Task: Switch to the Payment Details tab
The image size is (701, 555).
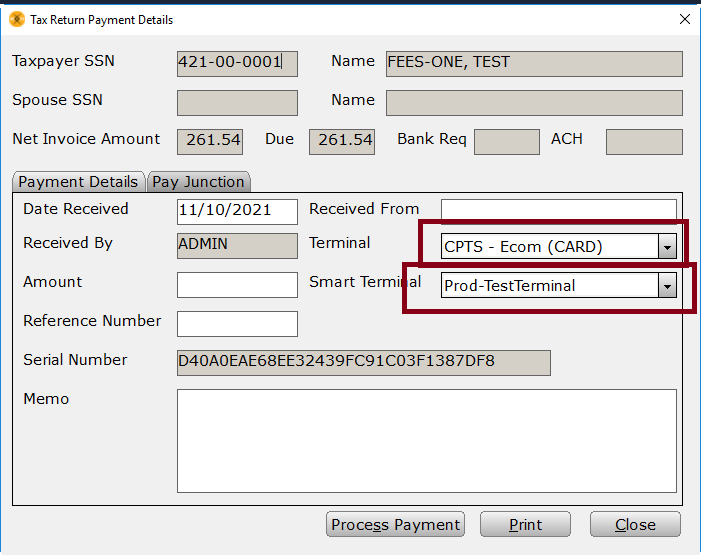Action: [x=78, y=182]
